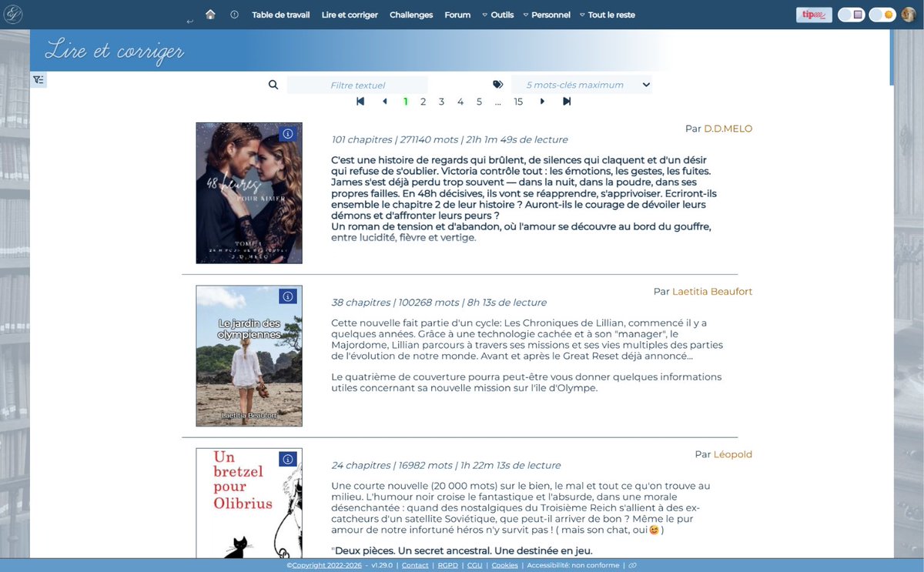Click the page vertical scrollbar
The width and height of the screenshot is (924, 572).
tap(892, 58)
